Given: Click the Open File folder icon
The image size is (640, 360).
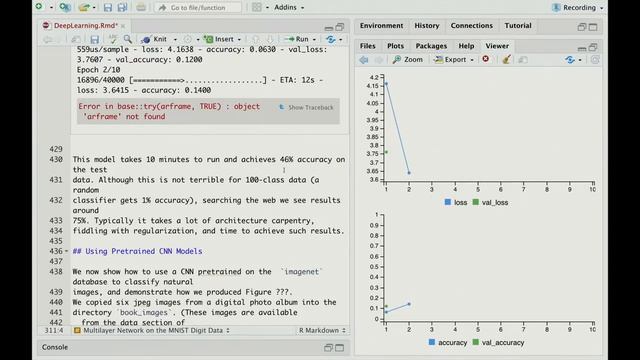Looking at the screenshot, I should (84, 7).
